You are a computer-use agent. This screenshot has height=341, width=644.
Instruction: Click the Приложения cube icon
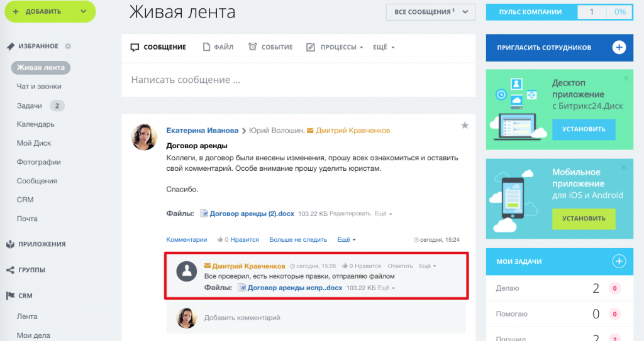pyautogui.click(x=11, y=244)
